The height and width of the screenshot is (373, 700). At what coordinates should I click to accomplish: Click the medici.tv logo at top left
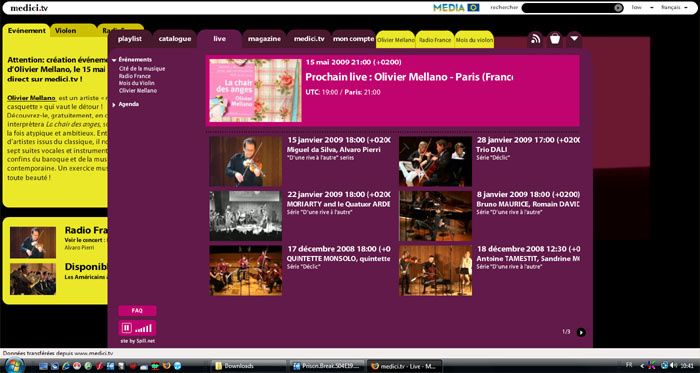(29, 8)
